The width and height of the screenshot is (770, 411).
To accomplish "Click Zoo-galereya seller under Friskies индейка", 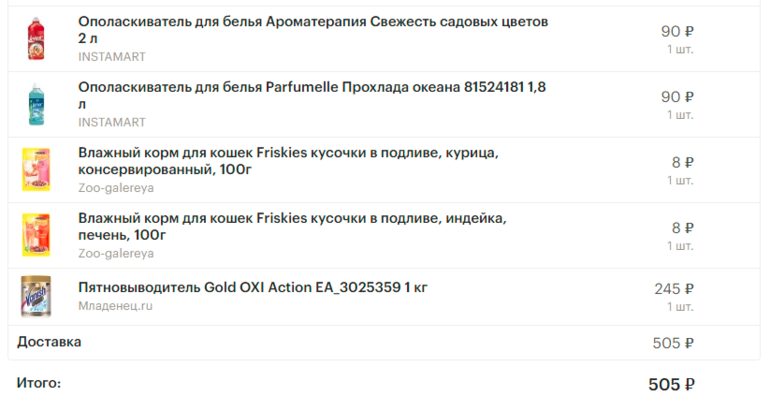I will click(116, 253).
